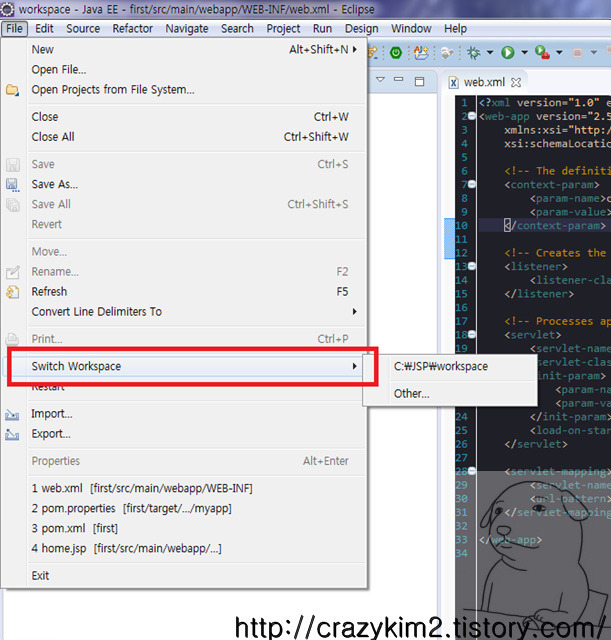Open recent file 3 pom.xml
Image resolution: width=611 pixels, height=640 pixels.
pos(184,528)
